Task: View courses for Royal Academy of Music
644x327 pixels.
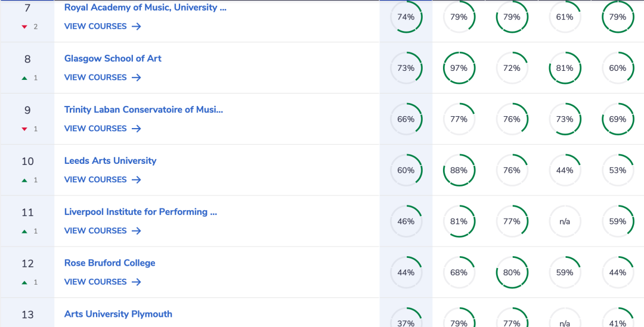Action: tap(103, 26)
